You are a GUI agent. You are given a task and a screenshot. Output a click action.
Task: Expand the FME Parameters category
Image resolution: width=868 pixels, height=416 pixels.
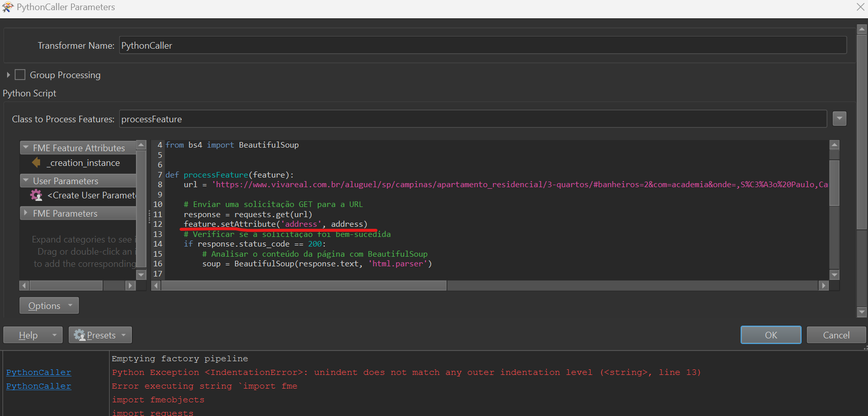pyautogui.click(x=26, y=213)
